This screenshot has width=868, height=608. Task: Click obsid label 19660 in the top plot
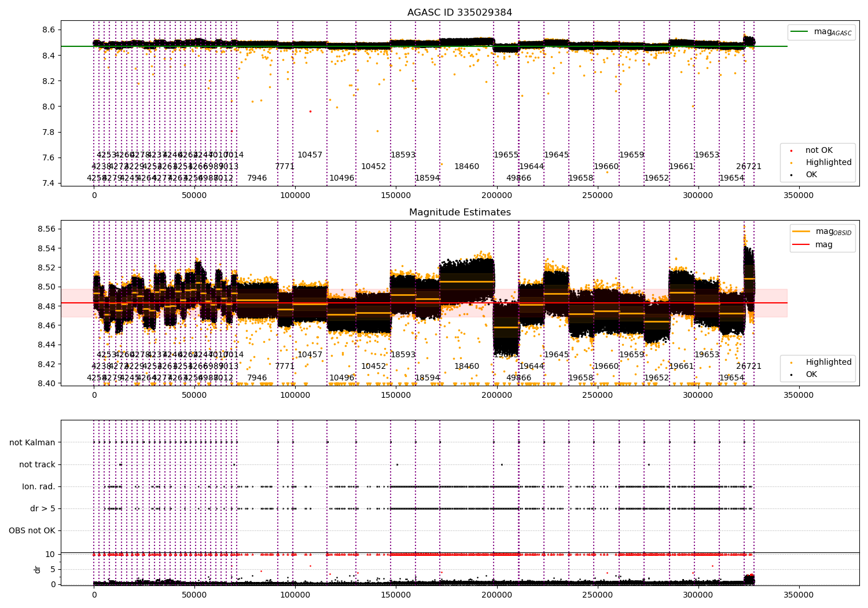606,166
